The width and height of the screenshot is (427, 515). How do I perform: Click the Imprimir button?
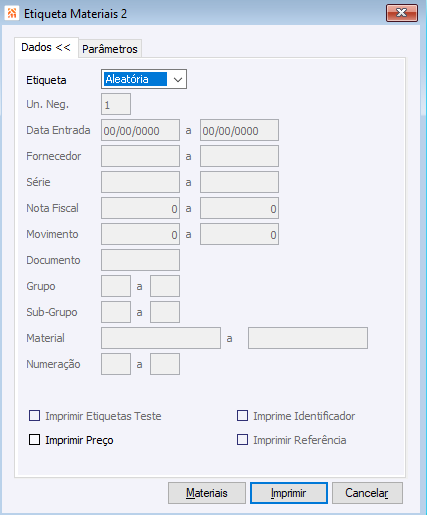[289, 493]
